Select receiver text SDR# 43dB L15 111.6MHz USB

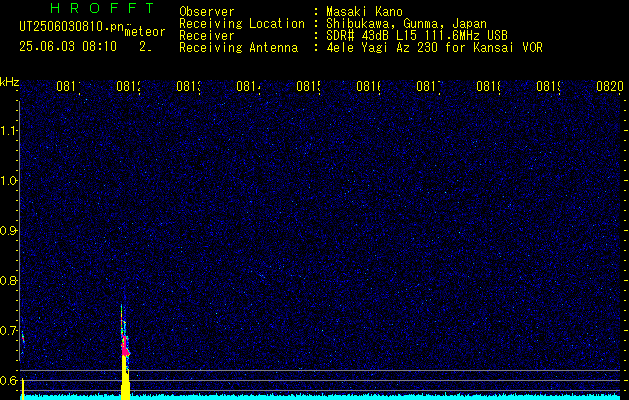[x=417, y=36]
